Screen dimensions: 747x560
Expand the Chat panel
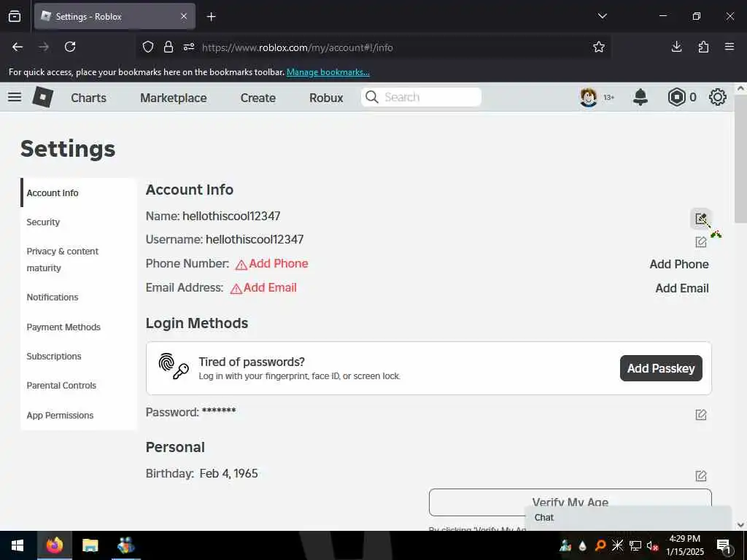tap(628, 518)
